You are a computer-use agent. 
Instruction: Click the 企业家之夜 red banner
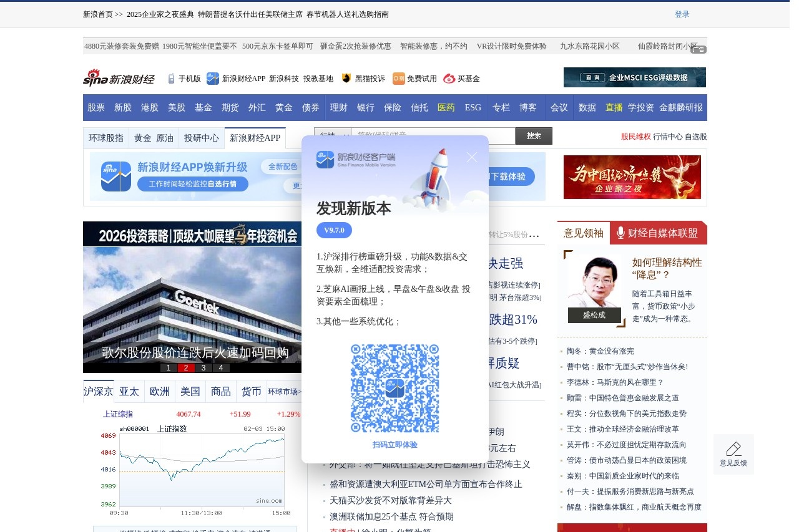coord(632,177)
